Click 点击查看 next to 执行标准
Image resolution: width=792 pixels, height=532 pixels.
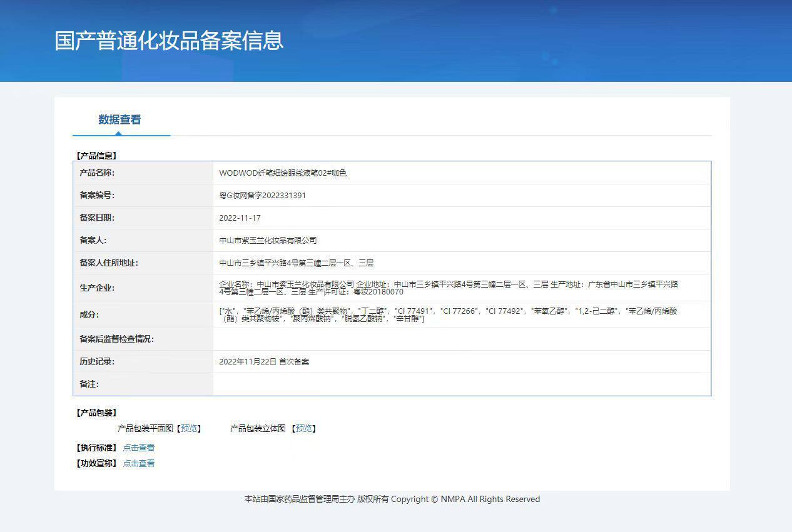[x=139, y=447]
